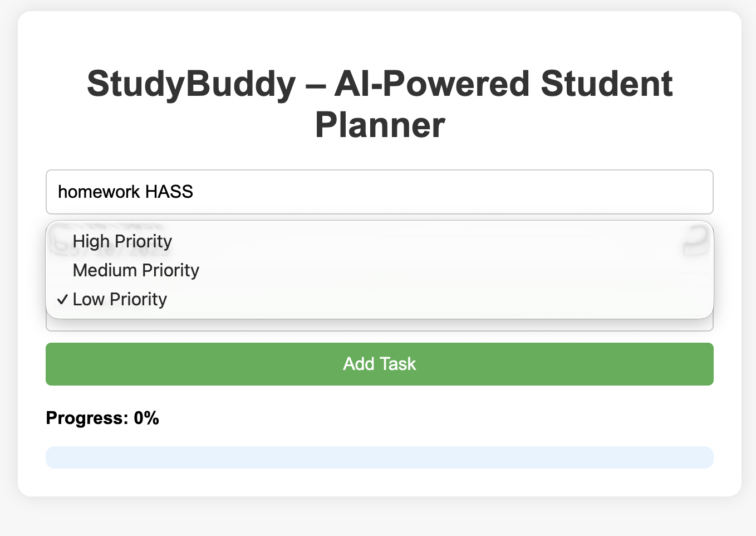
Task: Click the 0% value in the progress text
Action: tap(146, 418)
